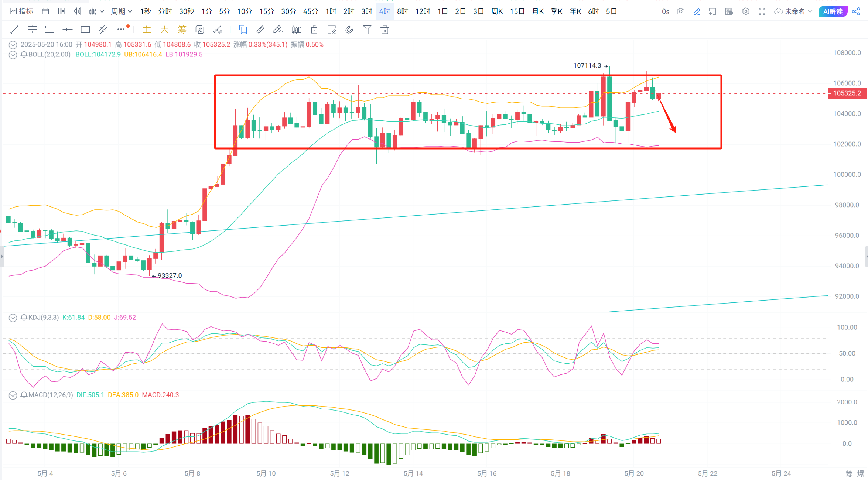Switch to the 1日 timeframe
Image resolution: width=868 pixels, height=480 pixels.
coord(442,11)
